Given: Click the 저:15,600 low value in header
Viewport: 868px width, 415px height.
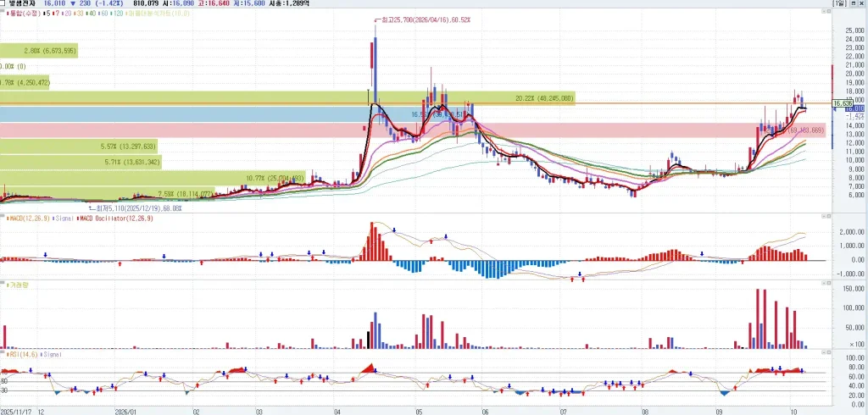Looking at the screenshot, I should coord(251,3).
